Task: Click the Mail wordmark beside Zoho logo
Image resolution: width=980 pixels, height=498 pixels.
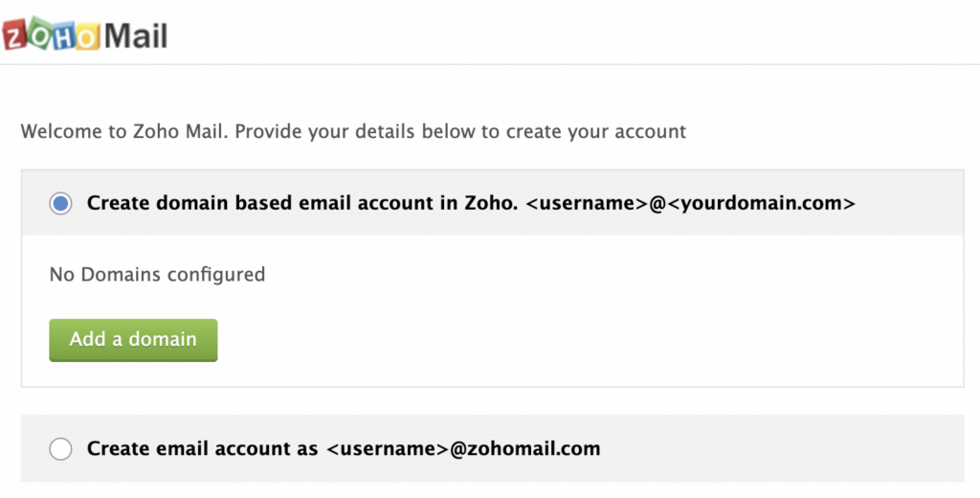Action: pyautogui.click(x=136, y=35)
